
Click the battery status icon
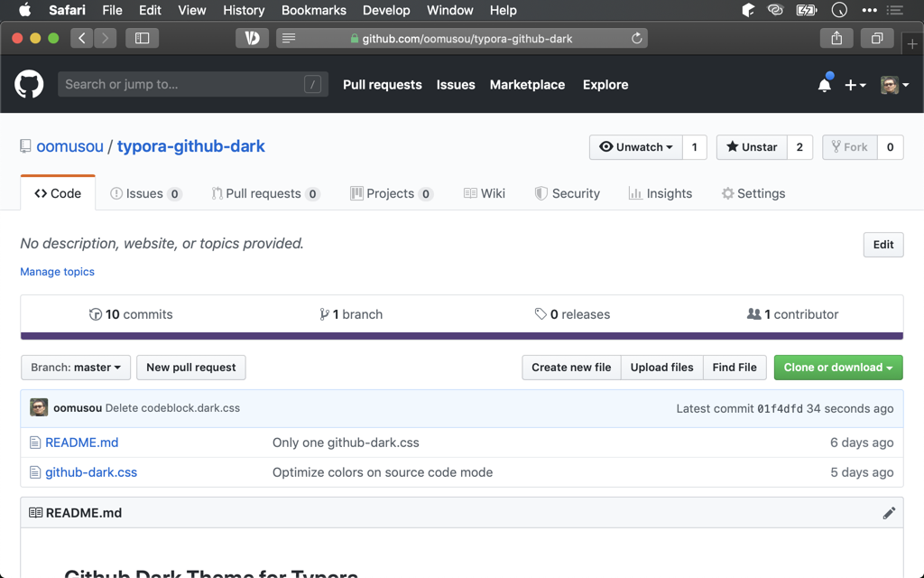pyautogui.click(x=806, y=10)
